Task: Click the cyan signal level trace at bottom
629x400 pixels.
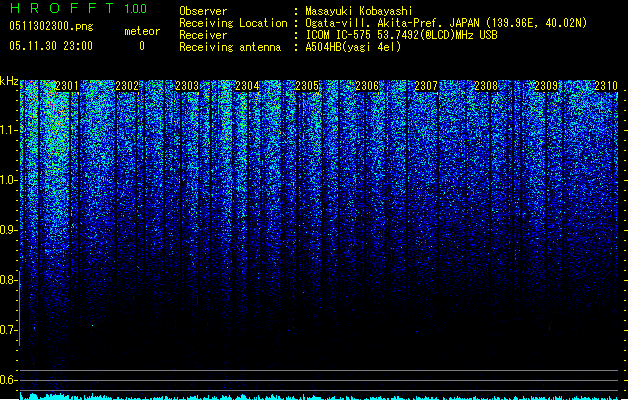Action: 319,397
